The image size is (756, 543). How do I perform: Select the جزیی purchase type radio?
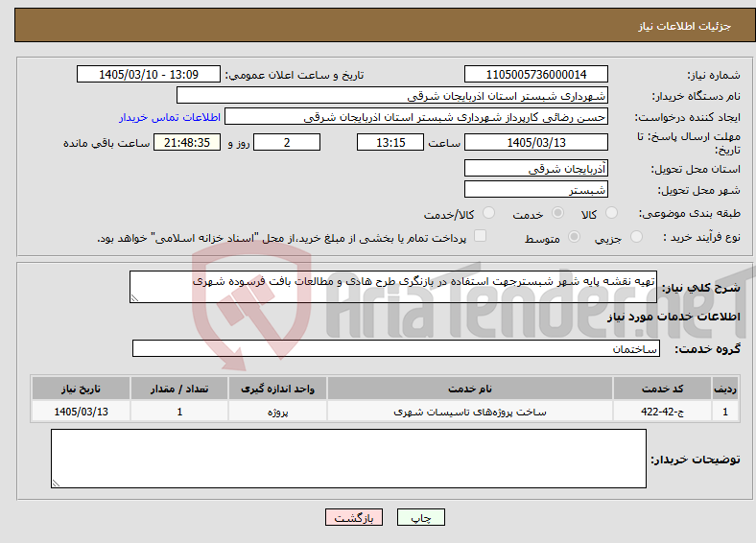pos(636,236)
